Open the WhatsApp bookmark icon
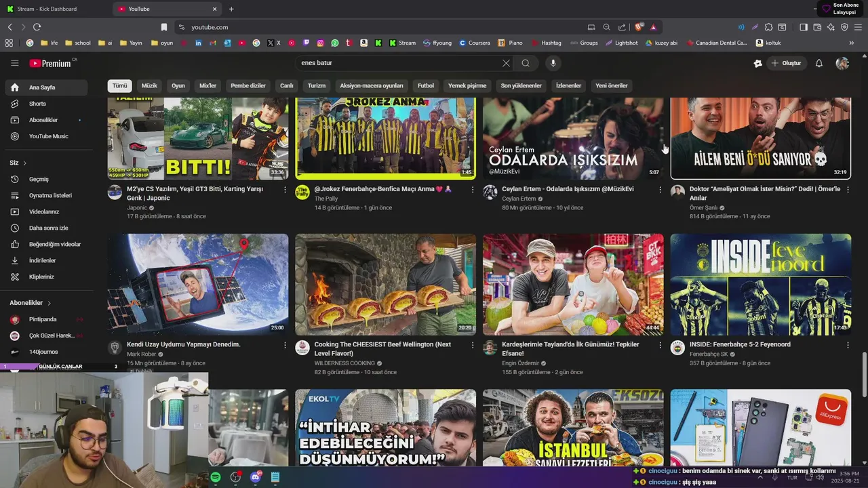This screenshot has height=488, width=868. click(334, 43)
